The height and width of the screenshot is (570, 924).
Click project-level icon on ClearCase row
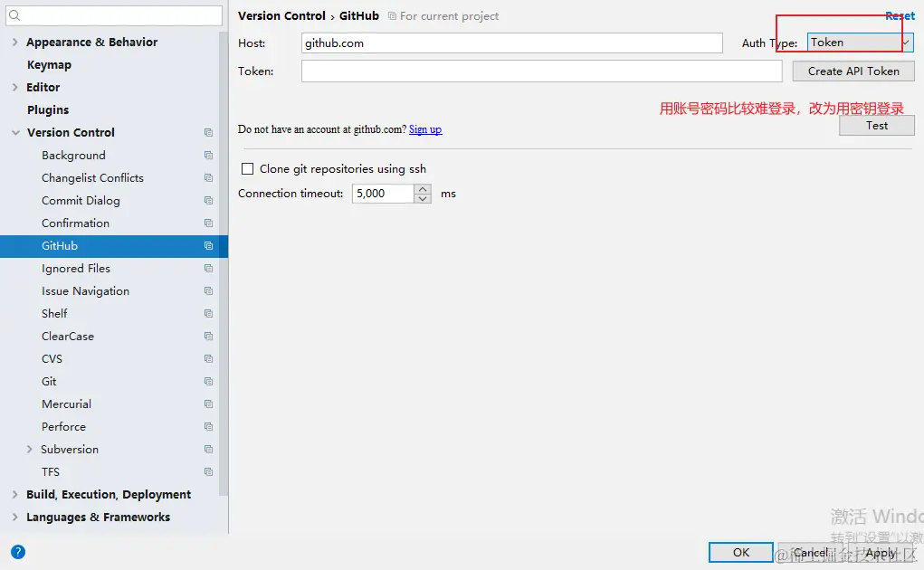(x=208, y=337)
